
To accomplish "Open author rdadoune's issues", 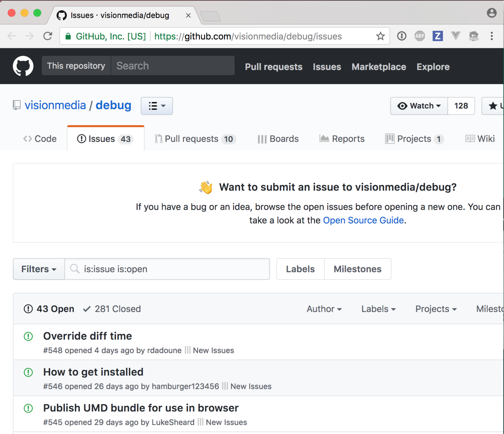I will click(164, 350).
